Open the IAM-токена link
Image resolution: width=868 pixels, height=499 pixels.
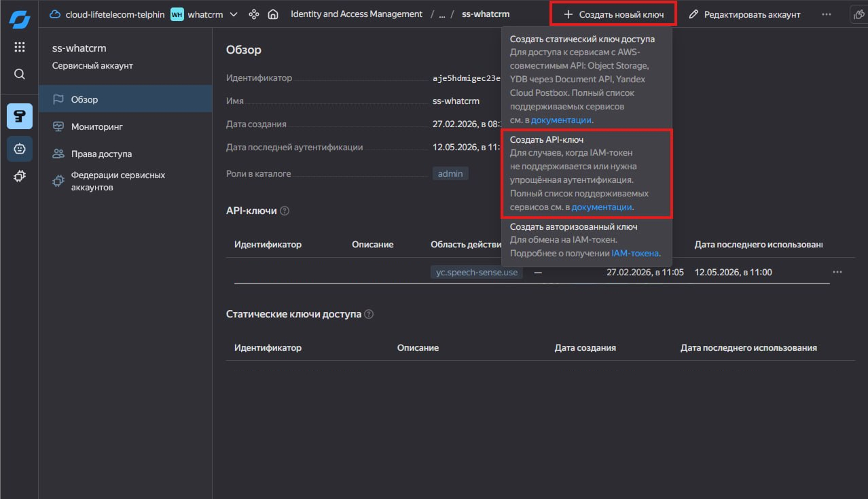(635, 254)
